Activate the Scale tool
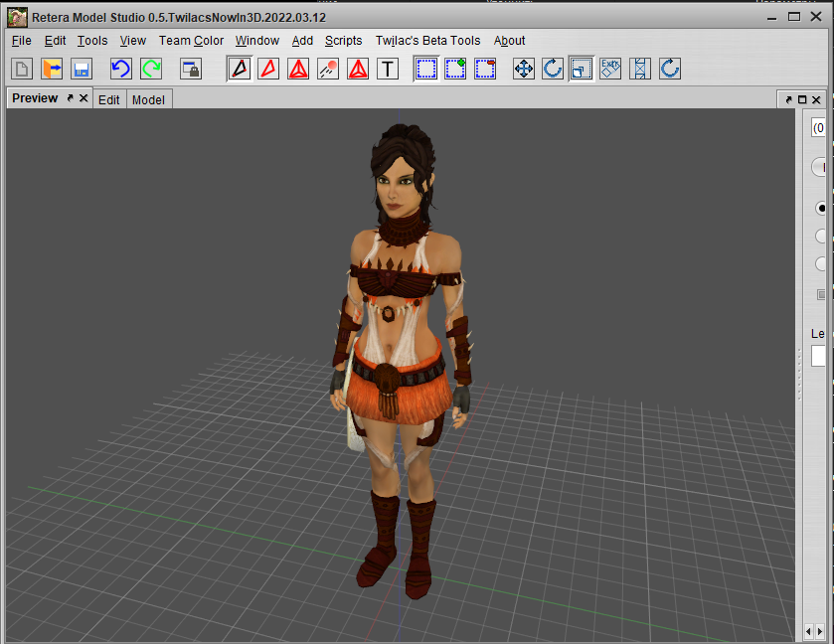 pos(581,70)
